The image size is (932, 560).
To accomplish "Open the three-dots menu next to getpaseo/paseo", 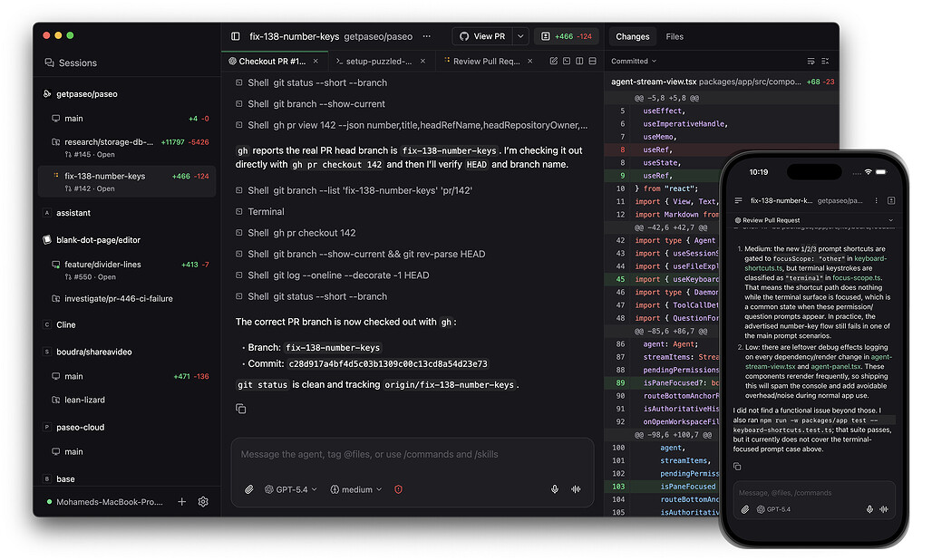I will (427, 36).
